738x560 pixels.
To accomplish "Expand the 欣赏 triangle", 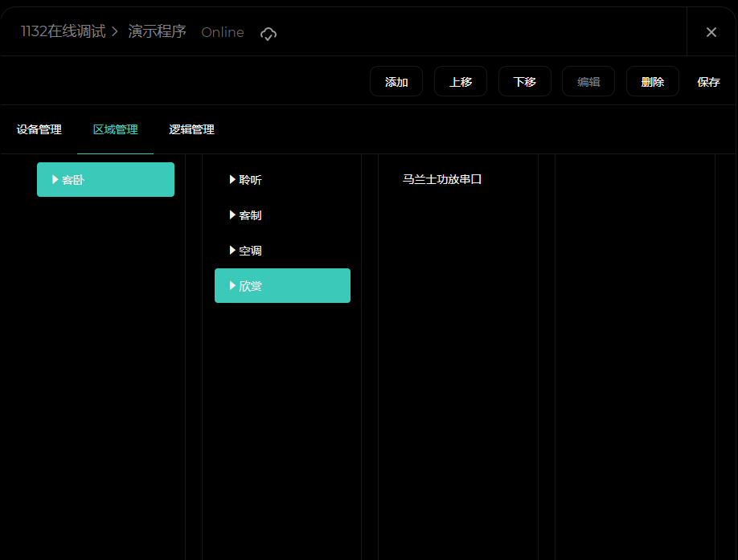I will point(232,285).
